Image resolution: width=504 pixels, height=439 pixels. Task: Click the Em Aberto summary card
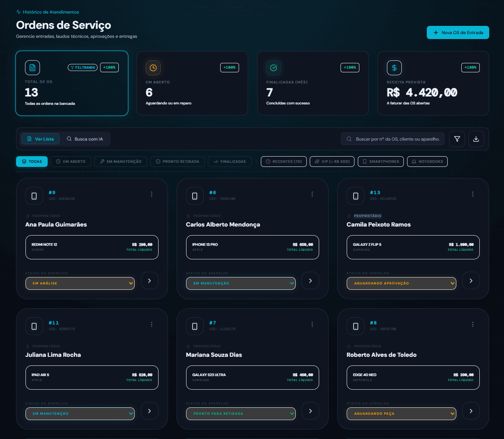(x=192, y=83)
